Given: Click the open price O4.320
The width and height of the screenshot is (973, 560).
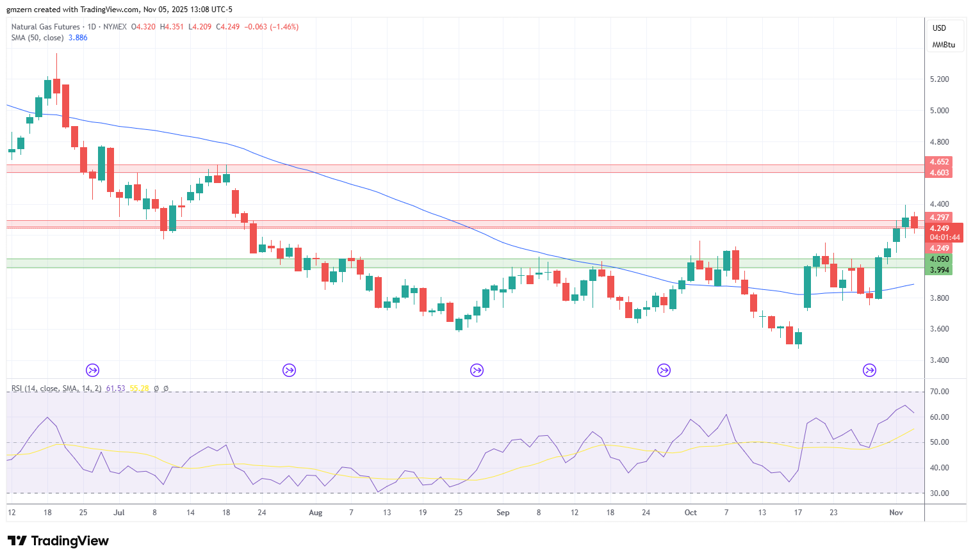Looking at the screenshot, I should 143,27.
